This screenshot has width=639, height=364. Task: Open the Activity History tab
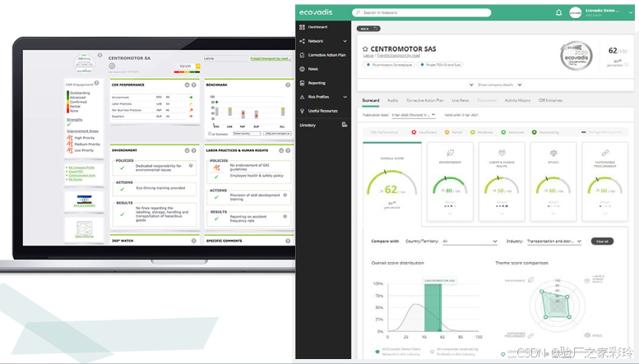[x=517, y=100]
